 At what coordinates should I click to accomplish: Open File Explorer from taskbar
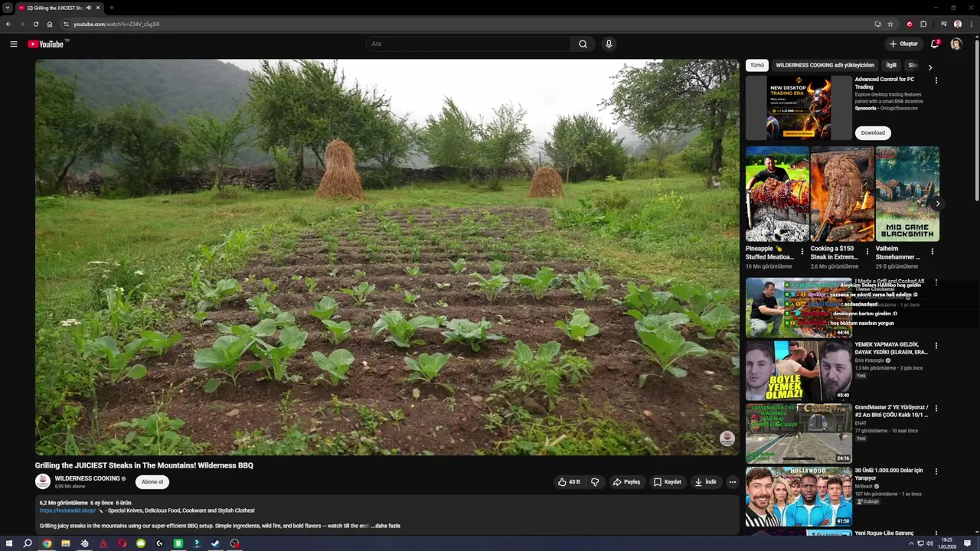(x=65, y=543)
